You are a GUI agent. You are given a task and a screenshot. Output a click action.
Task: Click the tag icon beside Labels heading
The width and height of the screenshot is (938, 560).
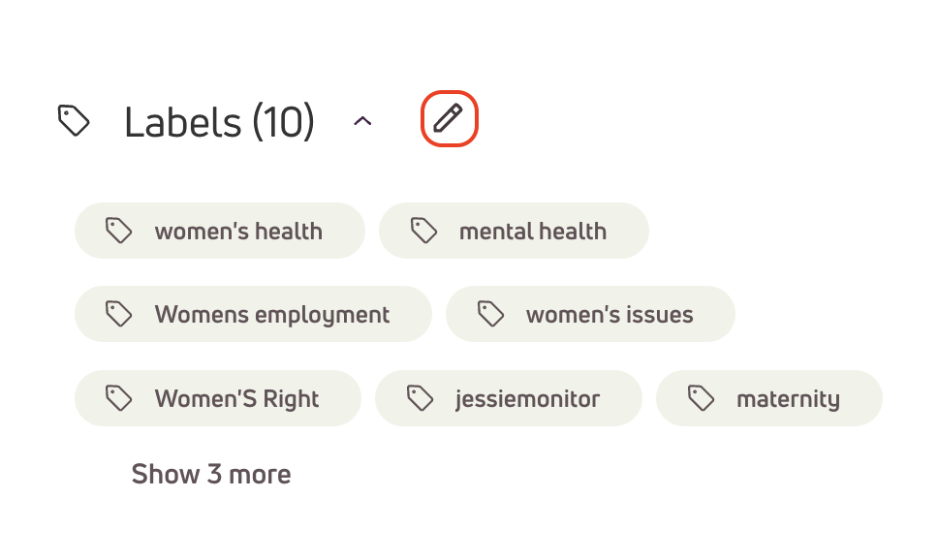(x=74, y=120)
